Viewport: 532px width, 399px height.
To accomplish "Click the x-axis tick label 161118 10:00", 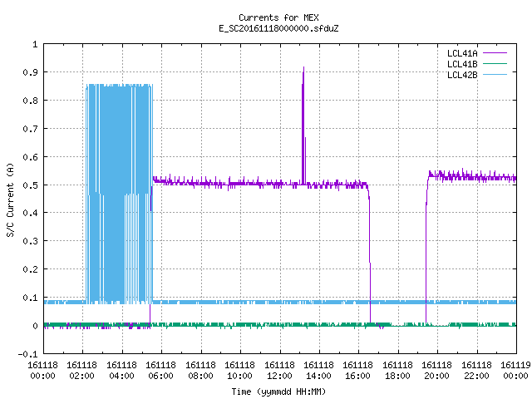I will 239,371.
